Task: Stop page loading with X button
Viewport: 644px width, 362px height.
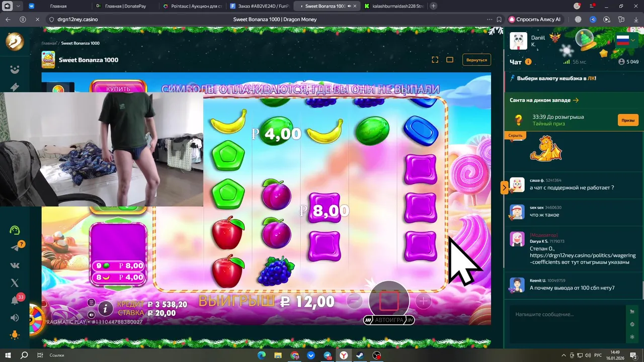Action: 37,19
